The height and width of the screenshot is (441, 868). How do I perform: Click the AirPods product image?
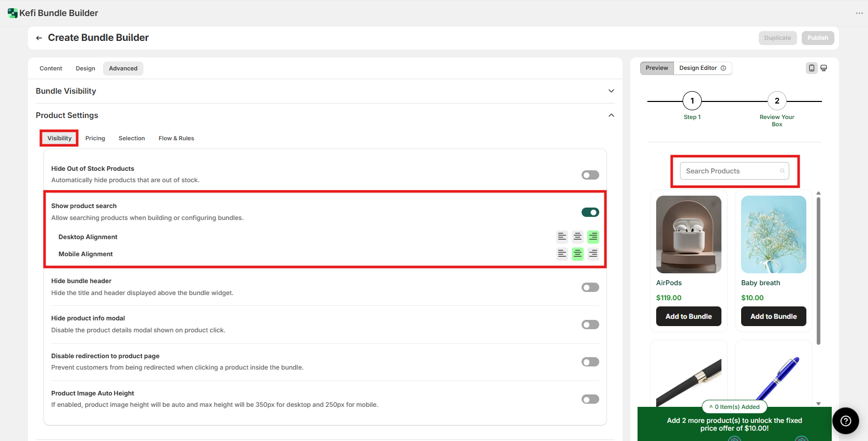pos(689,234)
